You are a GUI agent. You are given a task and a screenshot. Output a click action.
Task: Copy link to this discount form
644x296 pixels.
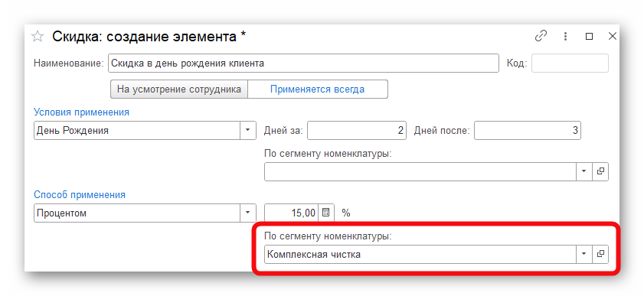[541, 36]
